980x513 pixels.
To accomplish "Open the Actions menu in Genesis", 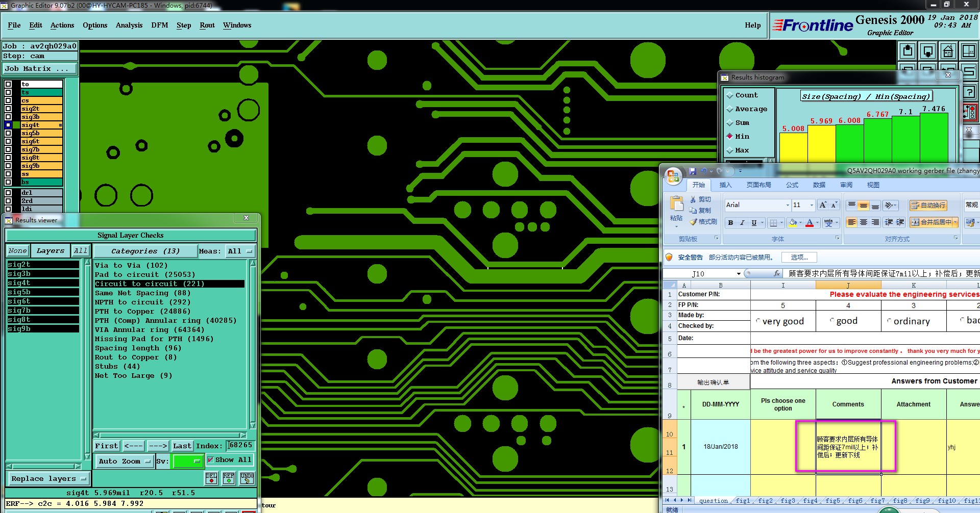I will click(x=62, y=25).
